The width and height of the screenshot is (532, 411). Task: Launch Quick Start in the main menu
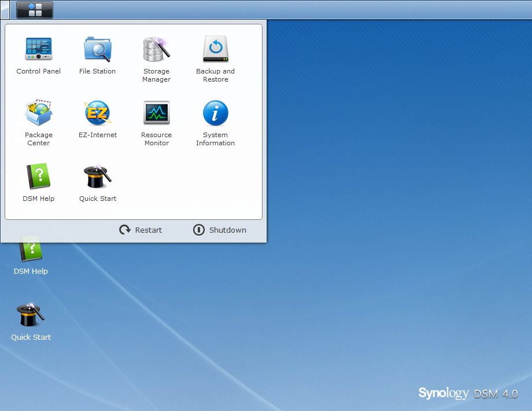(x=97, y=182)
